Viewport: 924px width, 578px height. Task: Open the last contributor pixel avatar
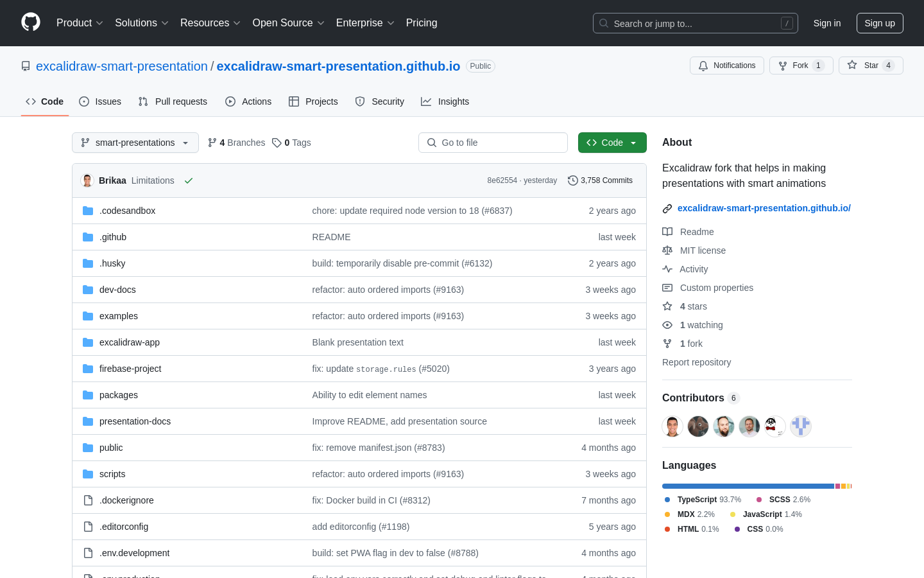[801, 426]
